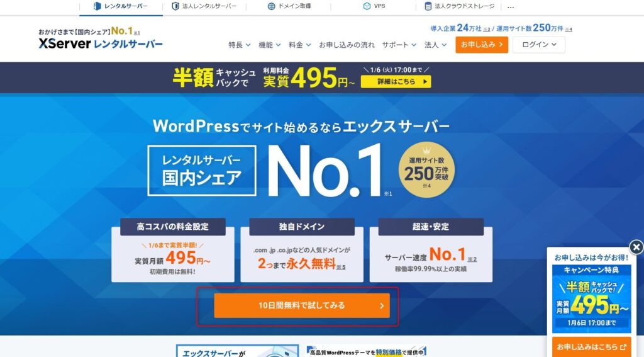Open the 料金 dropdown menu
Viewport: 644px width, 357px height.
coord(299,45)
